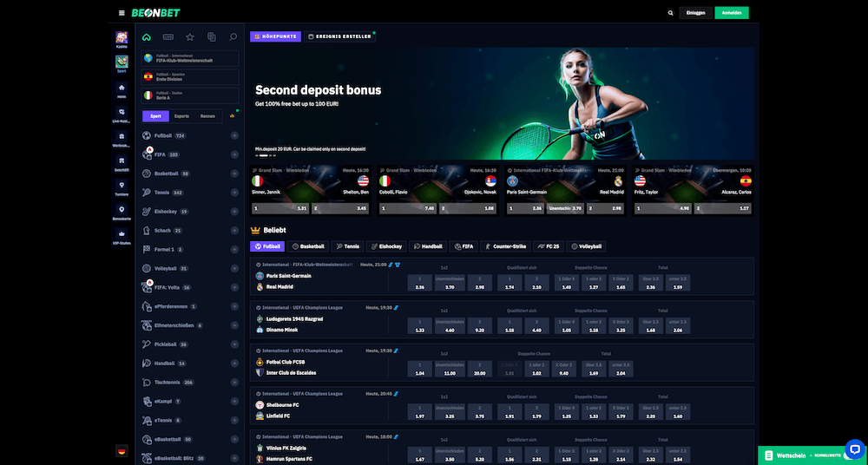Expand the Pickleball 36 category
The image size is (868, 465).
234,344
